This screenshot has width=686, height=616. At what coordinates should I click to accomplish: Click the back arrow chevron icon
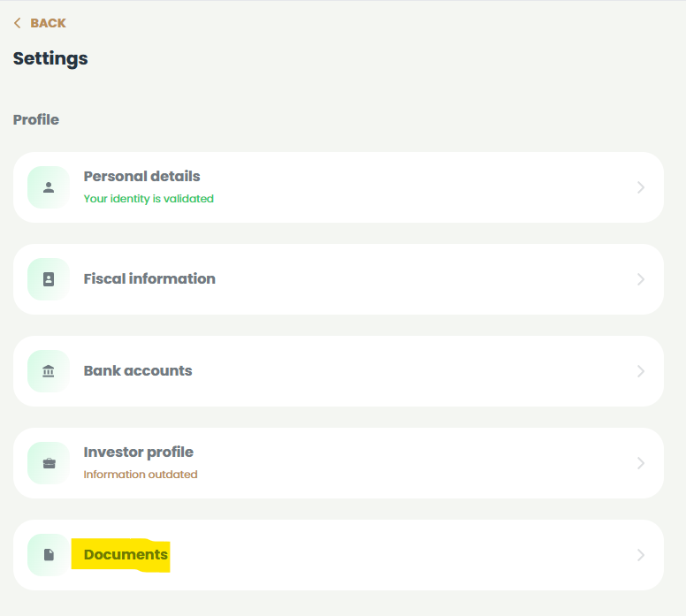tap(18, 23)
